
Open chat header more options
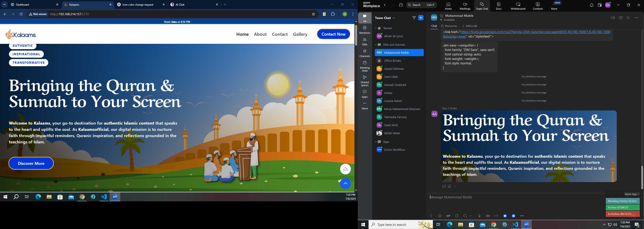636,18
